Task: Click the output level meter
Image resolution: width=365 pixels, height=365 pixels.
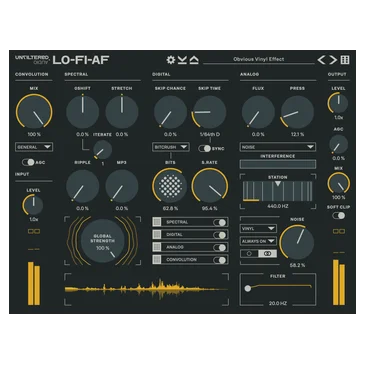Action: click(339, 282)
